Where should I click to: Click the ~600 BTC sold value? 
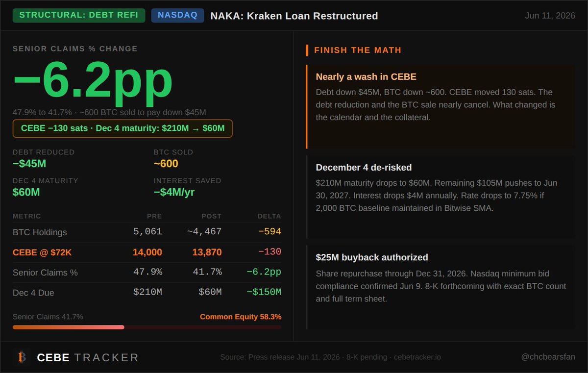point(166,164)
